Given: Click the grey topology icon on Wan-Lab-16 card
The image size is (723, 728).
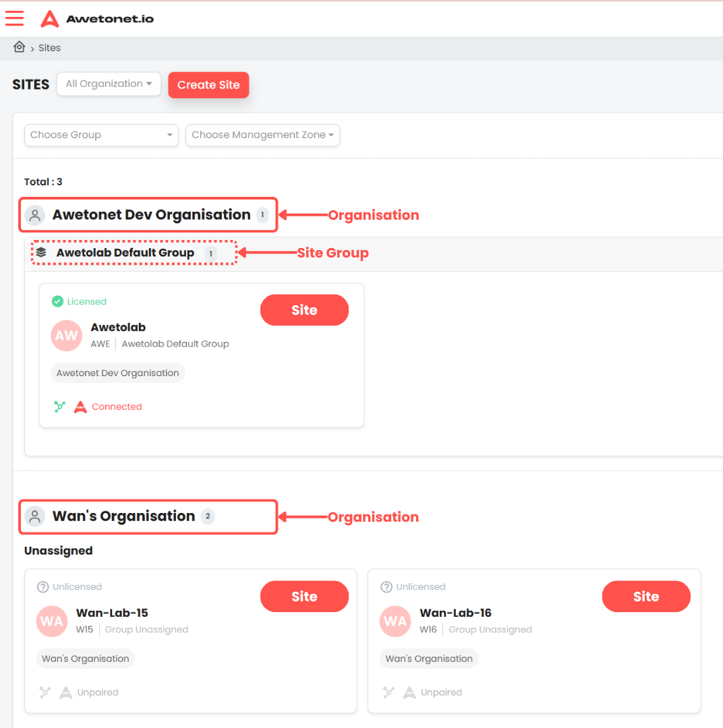Looking at the screenshot, I should [388, 692].
